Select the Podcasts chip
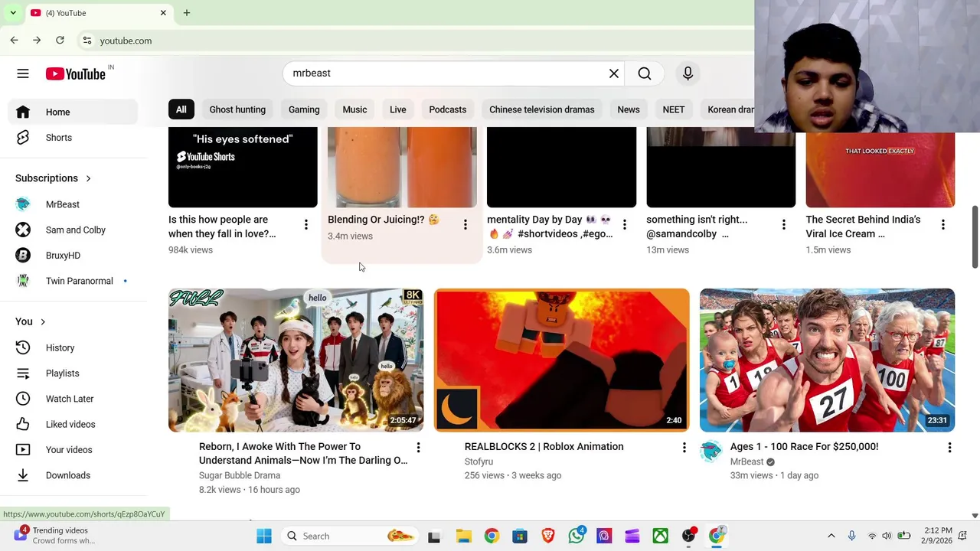The width and height of the screenshot is (980, 551). click(x=448, y=109)
